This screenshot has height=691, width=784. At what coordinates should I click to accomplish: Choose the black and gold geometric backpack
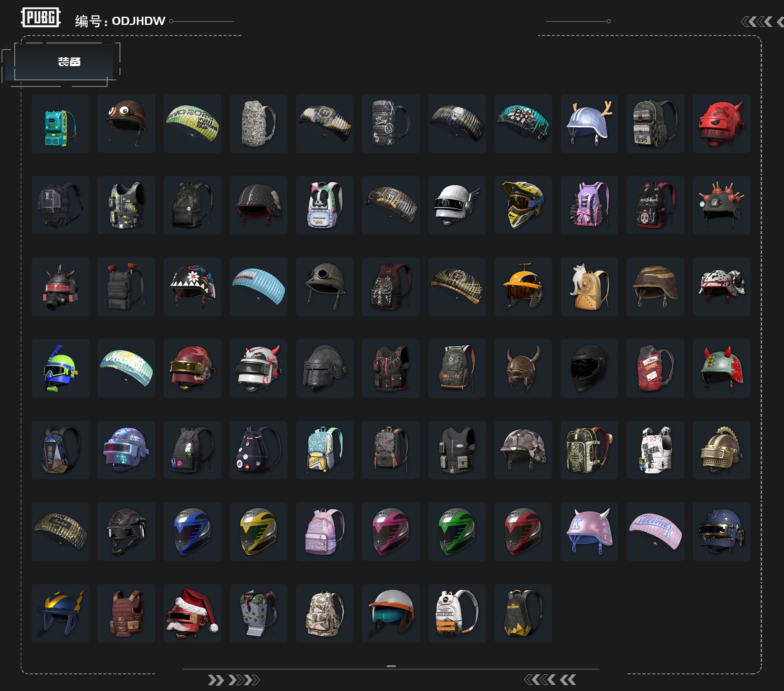point(523,613)
